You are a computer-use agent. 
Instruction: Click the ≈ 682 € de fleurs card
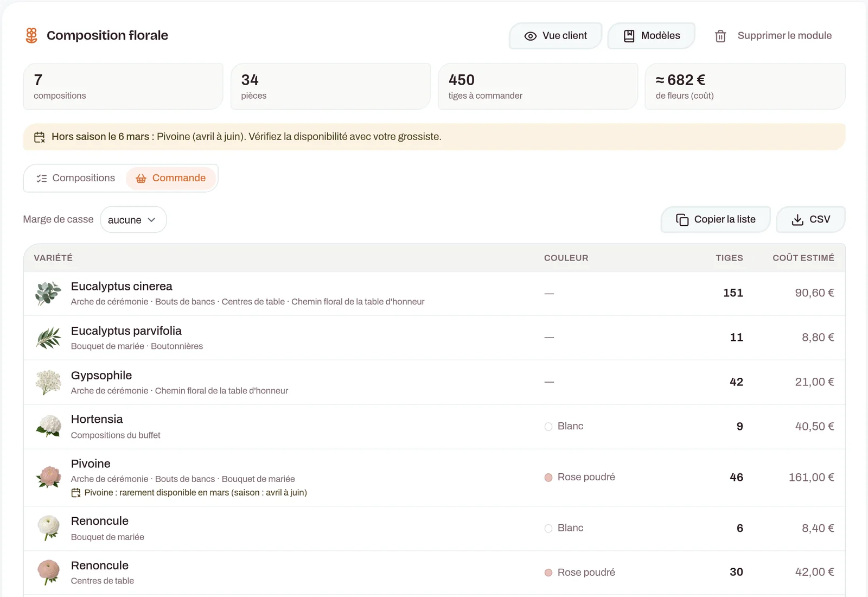745,86
